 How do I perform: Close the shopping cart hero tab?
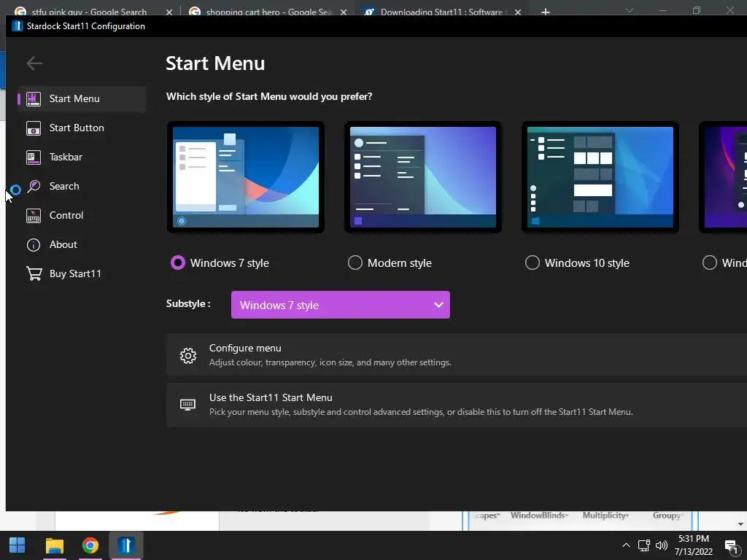click(x=344, y=12)
